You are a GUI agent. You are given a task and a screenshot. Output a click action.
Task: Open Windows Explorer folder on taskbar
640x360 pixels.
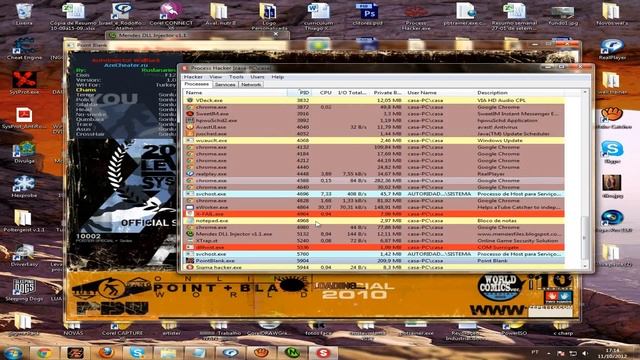168,352
